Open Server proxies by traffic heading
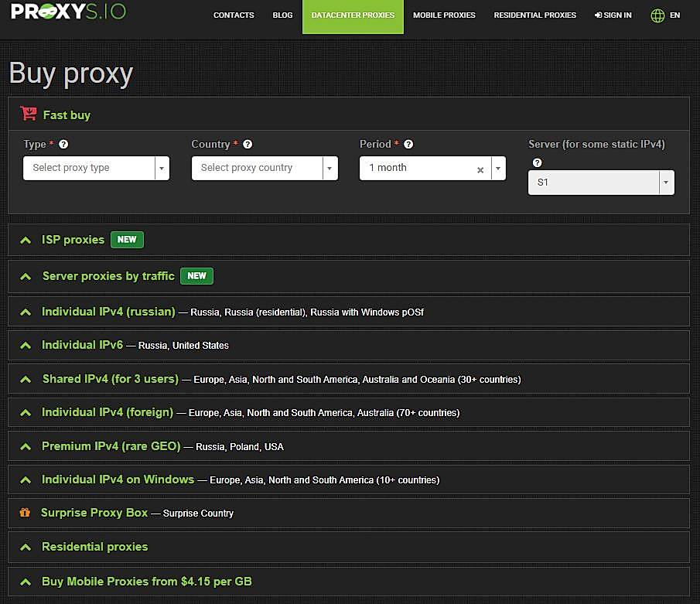The width and height of the screenshot is (700, 604). (x=108, y=276)
